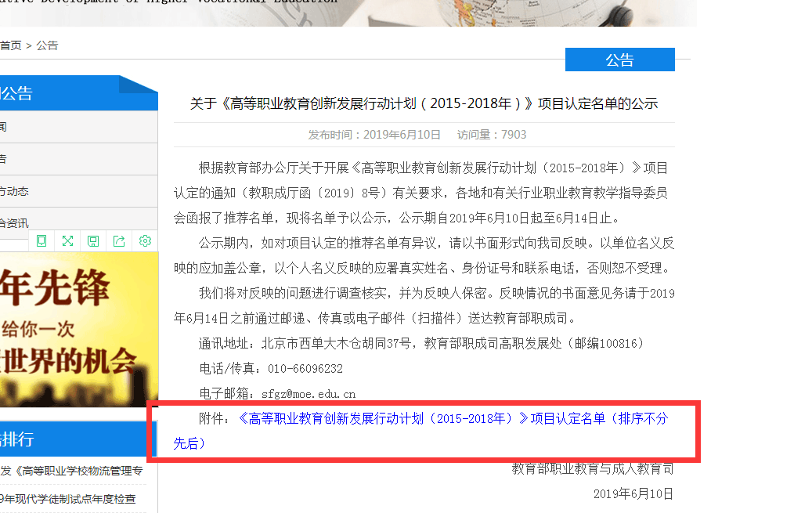Click the mobile device view icon
This screenshot has width=812, height=513.
(x=42, y=240)
